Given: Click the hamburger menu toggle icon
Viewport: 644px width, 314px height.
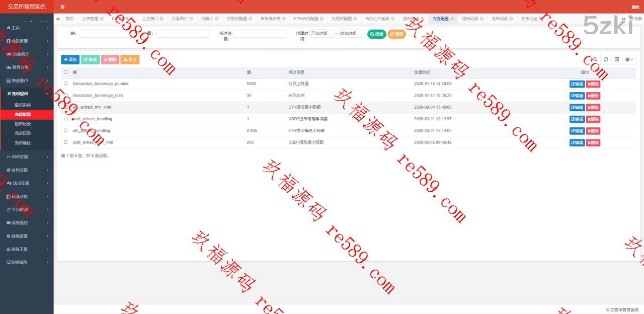Looking at the screenshot, I should pos(62,7).
